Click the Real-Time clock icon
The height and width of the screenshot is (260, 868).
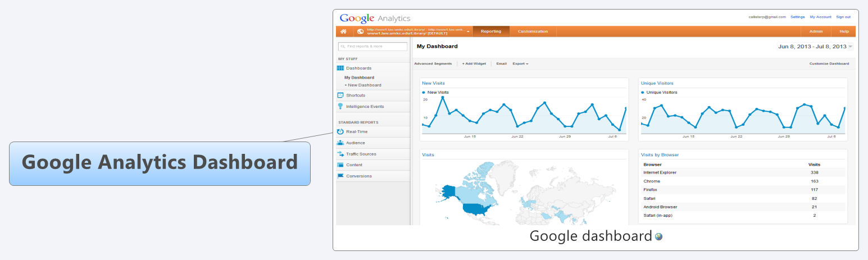coord(340,131)
